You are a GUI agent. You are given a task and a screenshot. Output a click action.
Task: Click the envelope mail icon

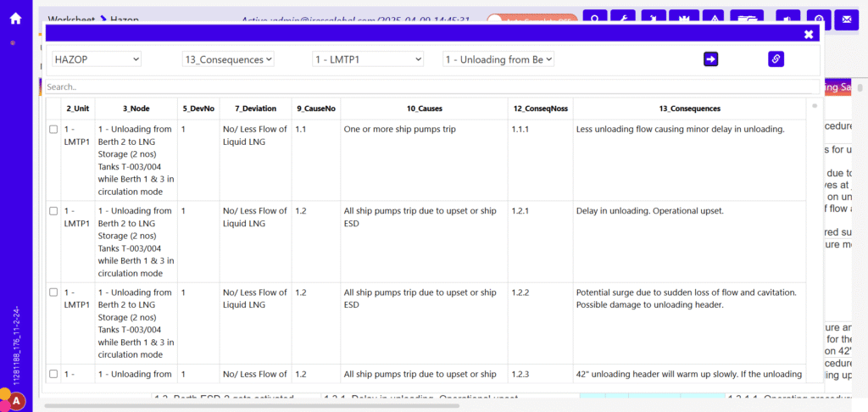tap(844, 19)
